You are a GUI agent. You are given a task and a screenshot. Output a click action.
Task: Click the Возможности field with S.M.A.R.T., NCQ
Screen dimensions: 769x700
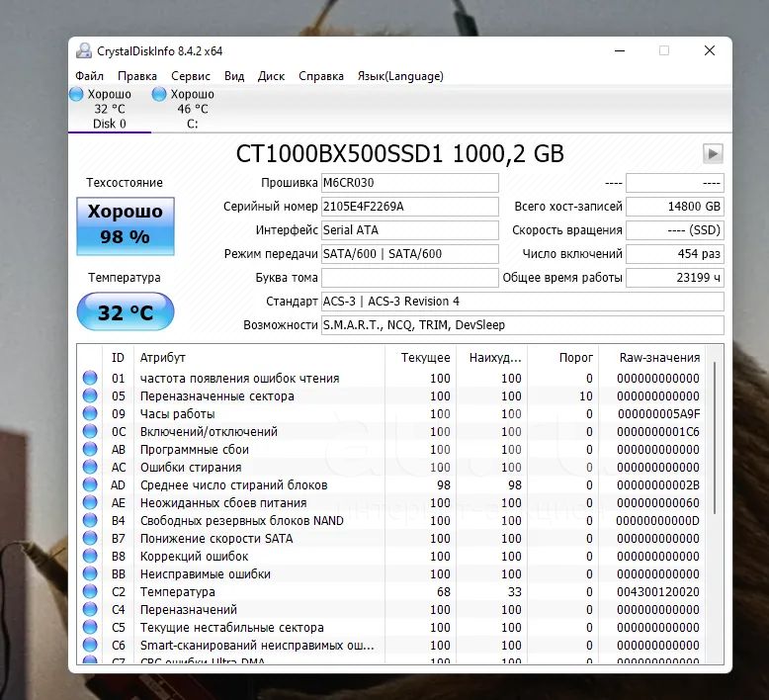point(522,325)
